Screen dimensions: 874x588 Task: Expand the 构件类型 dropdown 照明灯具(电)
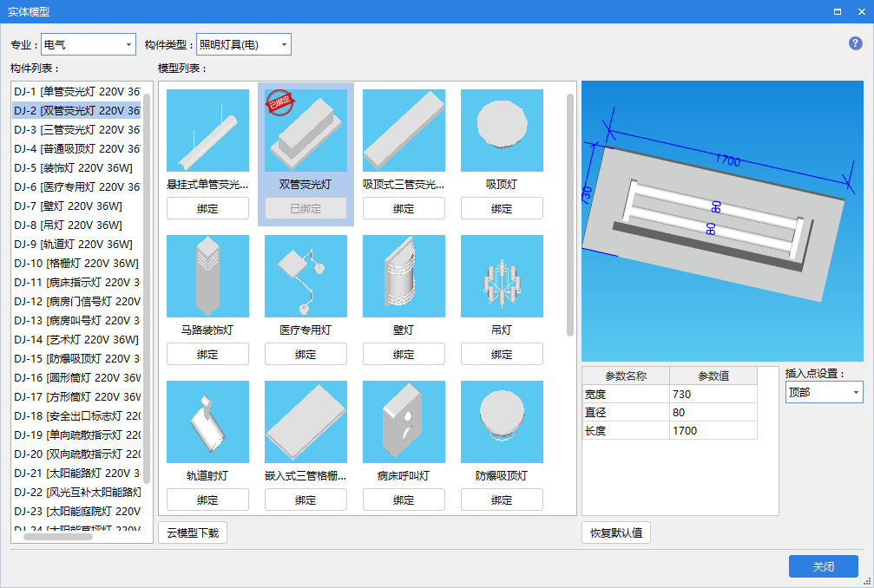coord(243,44)
